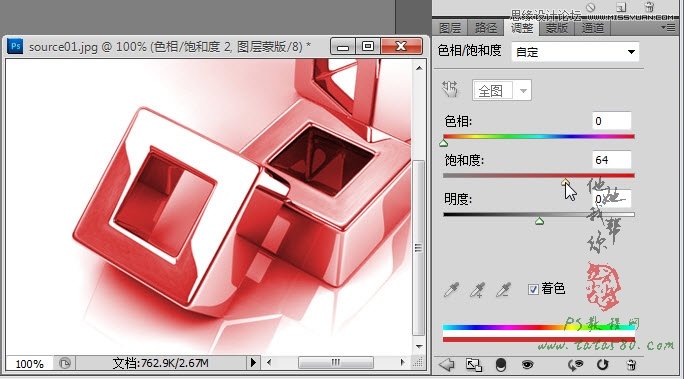Close the source01.jpg document window

(402, 46)
